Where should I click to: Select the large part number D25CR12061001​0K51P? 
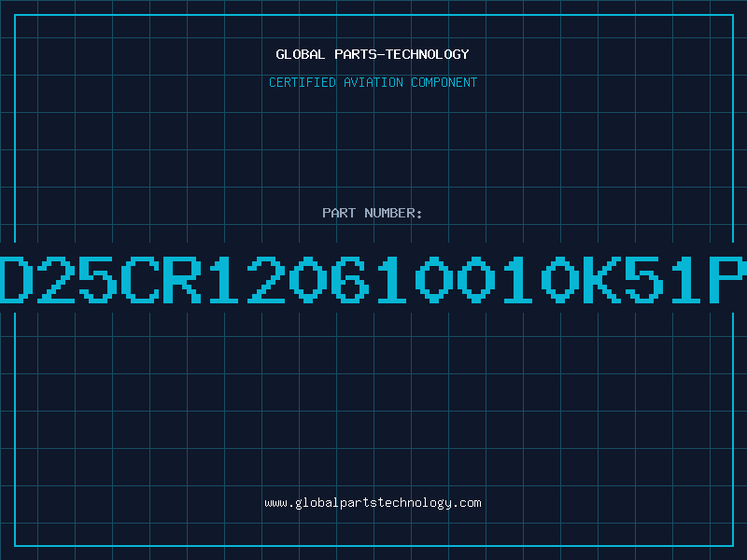pyautogui.click(x=373, y=279)
